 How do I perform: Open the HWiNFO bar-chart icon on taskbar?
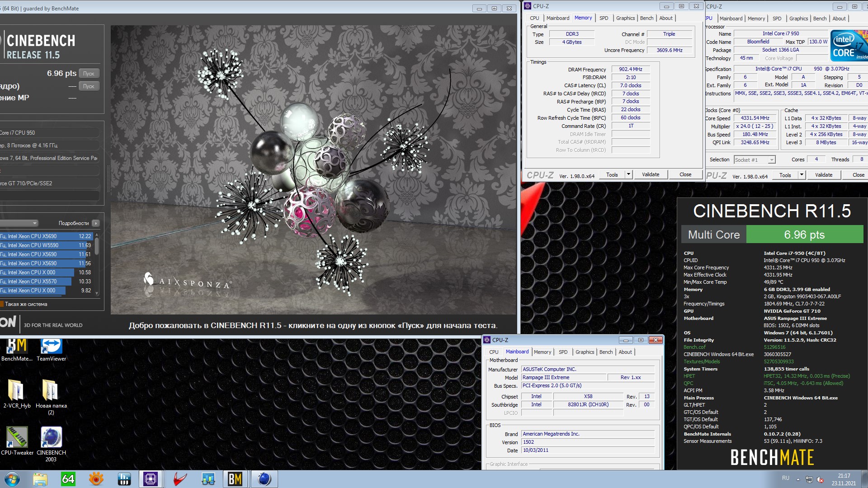click(x=124, y=479)
